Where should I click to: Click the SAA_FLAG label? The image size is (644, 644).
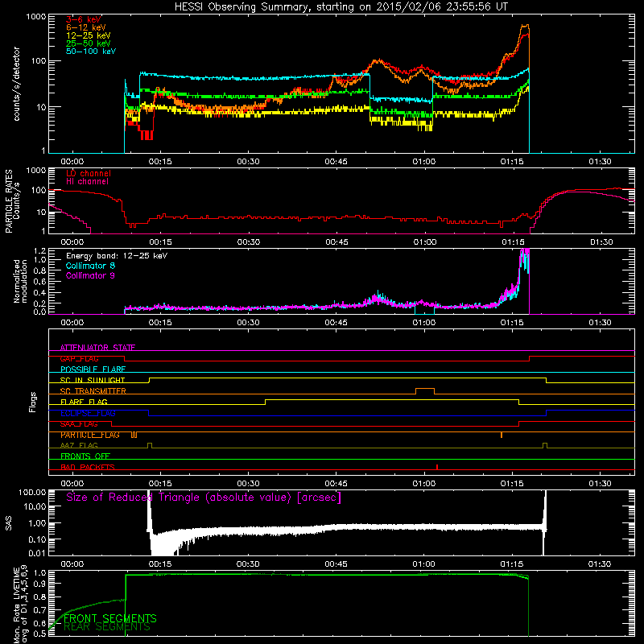(79, 424)
